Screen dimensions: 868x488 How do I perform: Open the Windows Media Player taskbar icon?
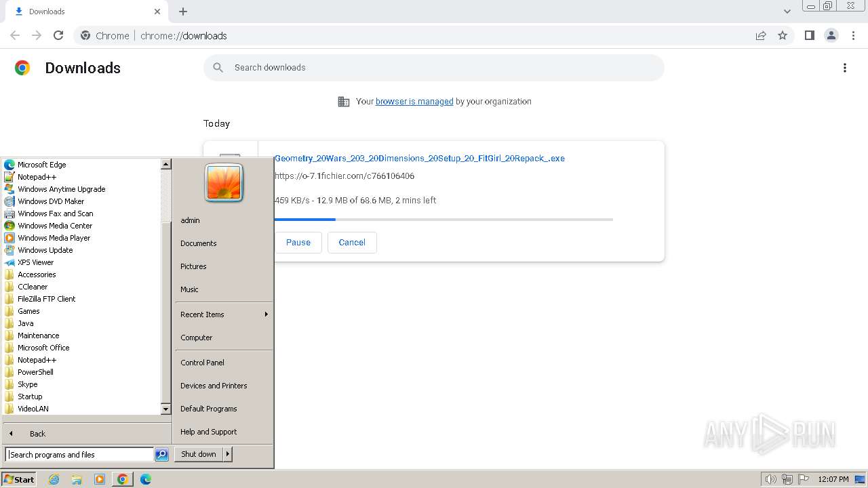pos(100,479)
